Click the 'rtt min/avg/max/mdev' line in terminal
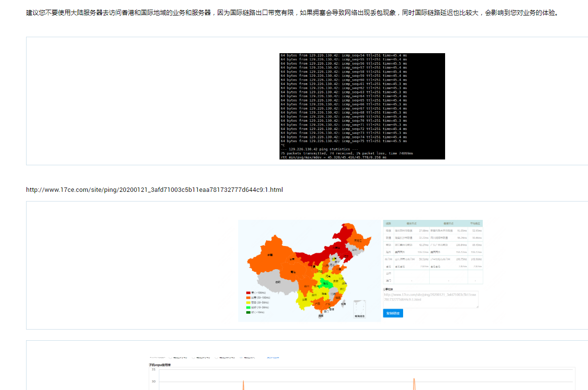 334,157
